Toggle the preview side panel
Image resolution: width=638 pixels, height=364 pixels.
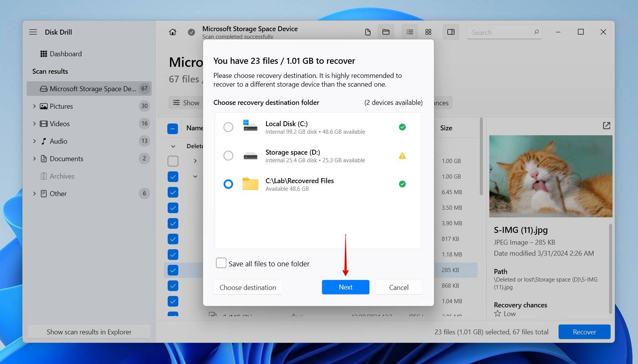click(451, 32)
